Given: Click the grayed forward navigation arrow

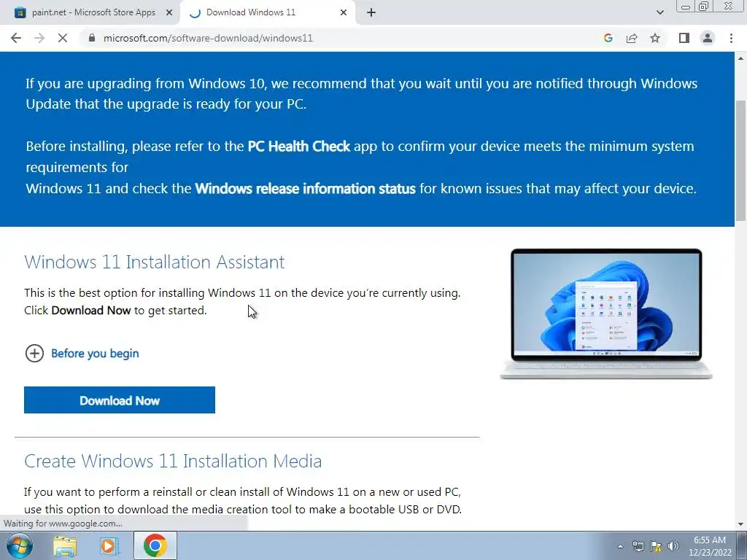Looking at the screenshot, I should tap(39, 38).
